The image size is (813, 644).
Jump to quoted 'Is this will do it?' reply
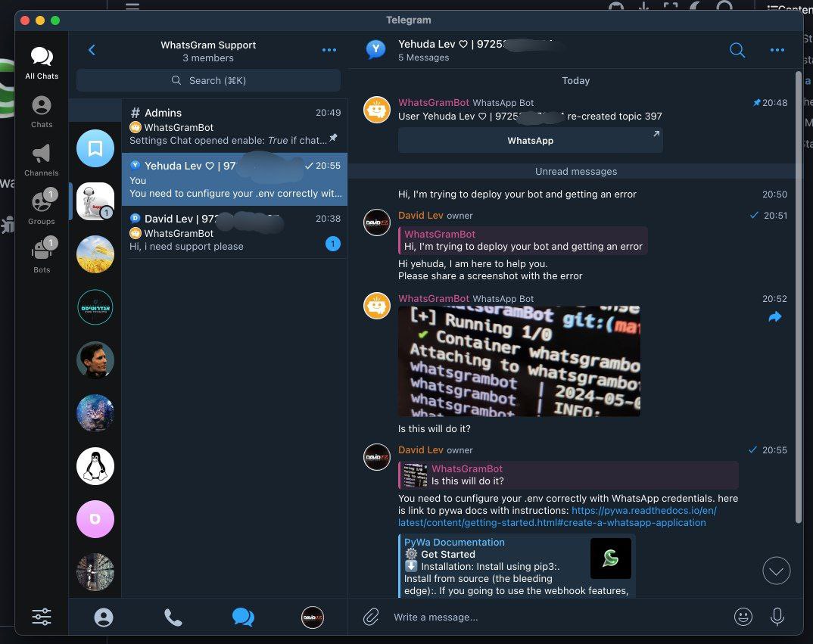click(x=568, y=475)
